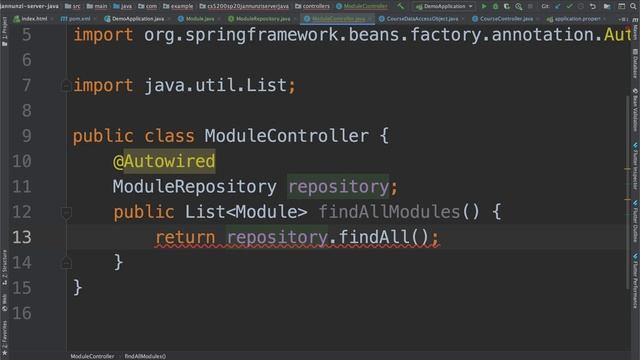Collapse findAllModules method fold on line 12
The image size is (640, 360).
coord(66,212)
